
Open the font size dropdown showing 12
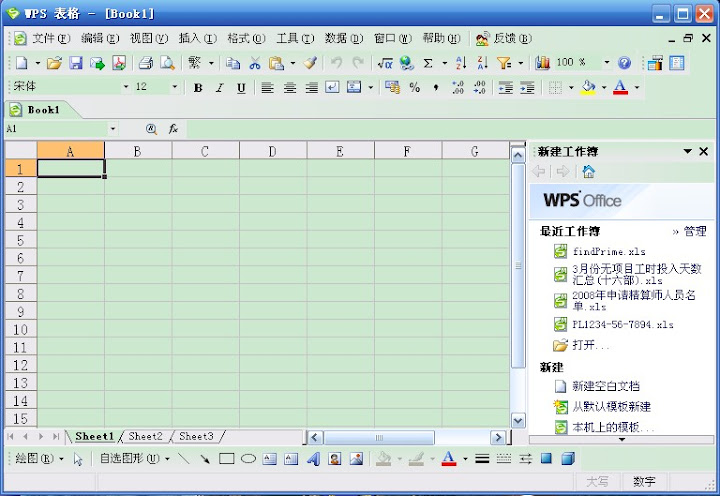click(174, 87)
